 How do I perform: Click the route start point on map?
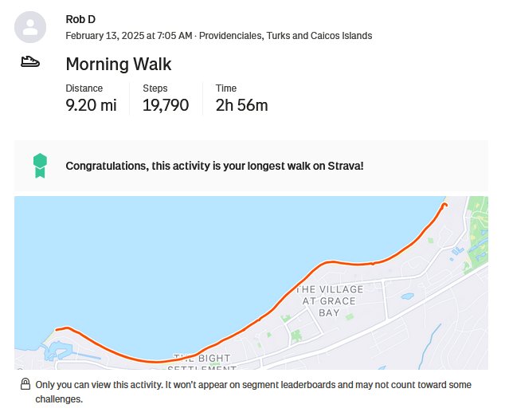57,329
